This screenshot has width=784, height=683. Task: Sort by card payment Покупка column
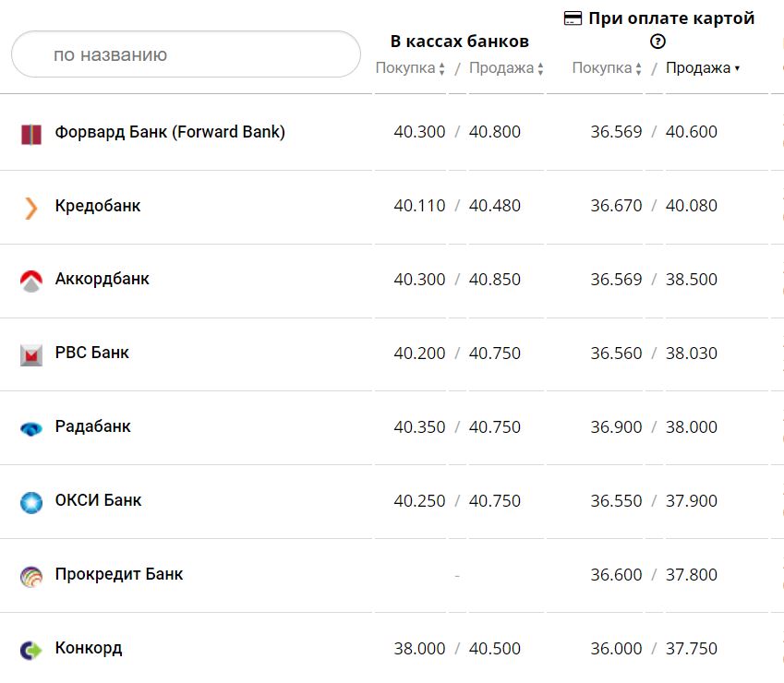607,68
